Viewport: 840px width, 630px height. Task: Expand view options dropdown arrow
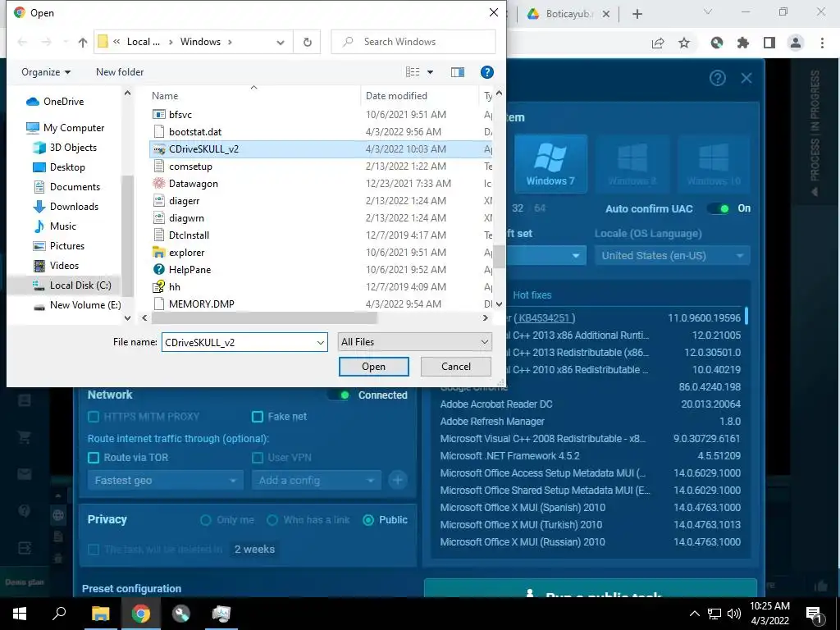point(430,72)
